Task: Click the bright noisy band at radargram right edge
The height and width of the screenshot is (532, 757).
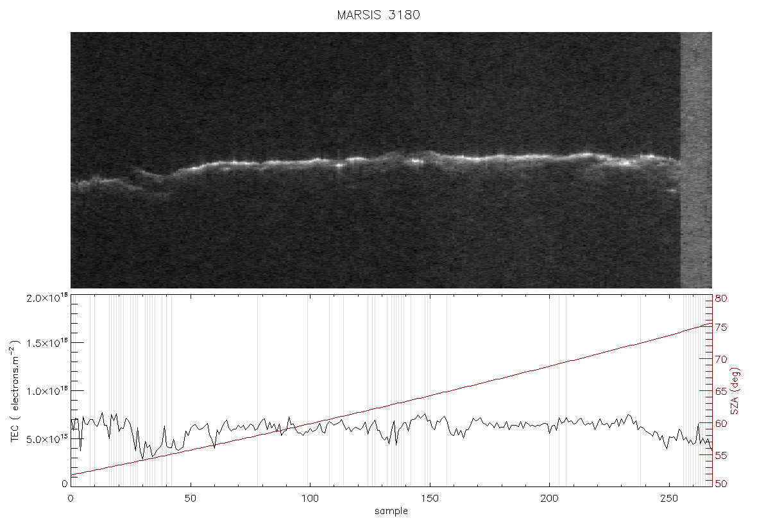Action: click(x=696, y=160)
